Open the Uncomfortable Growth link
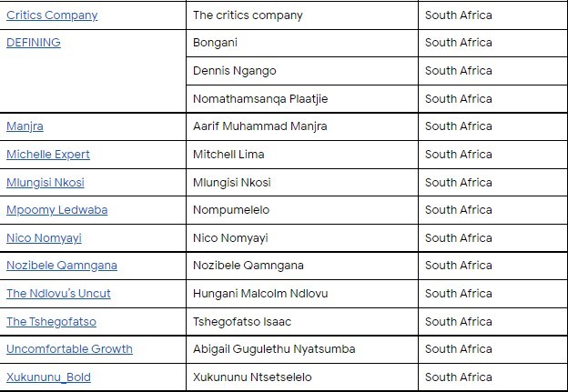Screen dimensions: 568x392 (69, 349)
